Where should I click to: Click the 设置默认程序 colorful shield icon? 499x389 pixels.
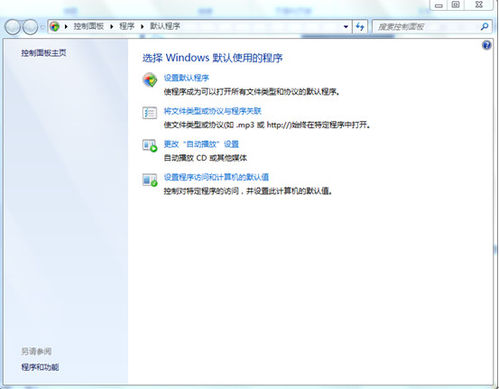[x=150, y=80]
